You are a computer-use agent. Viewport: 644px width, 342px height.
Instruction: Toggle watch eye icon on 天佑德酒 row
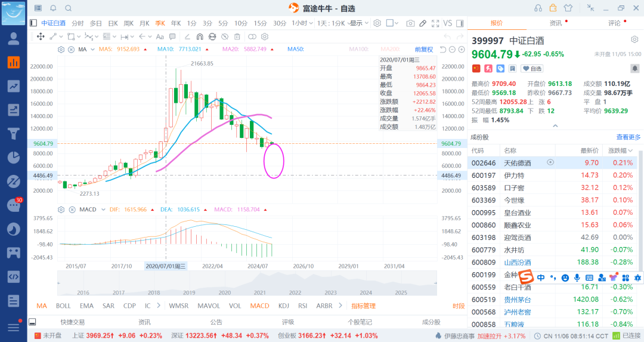tap(550, 162)
